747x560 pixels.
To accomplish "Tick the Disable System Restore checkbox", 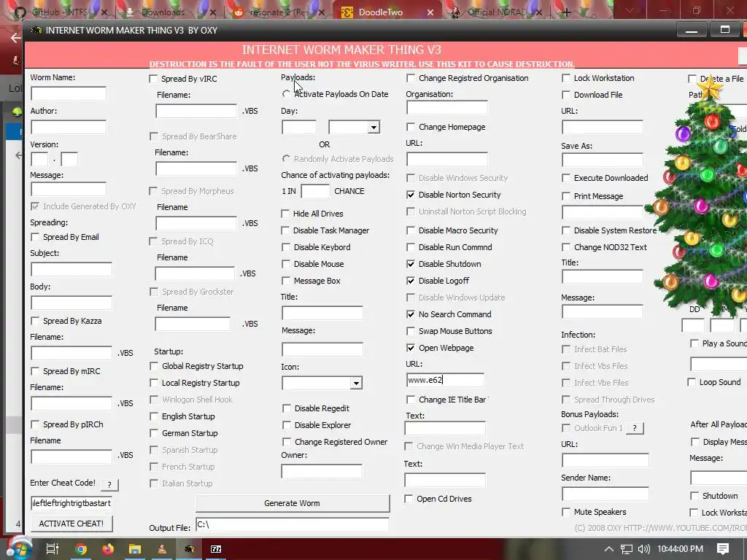I will [x=566, y=230].
